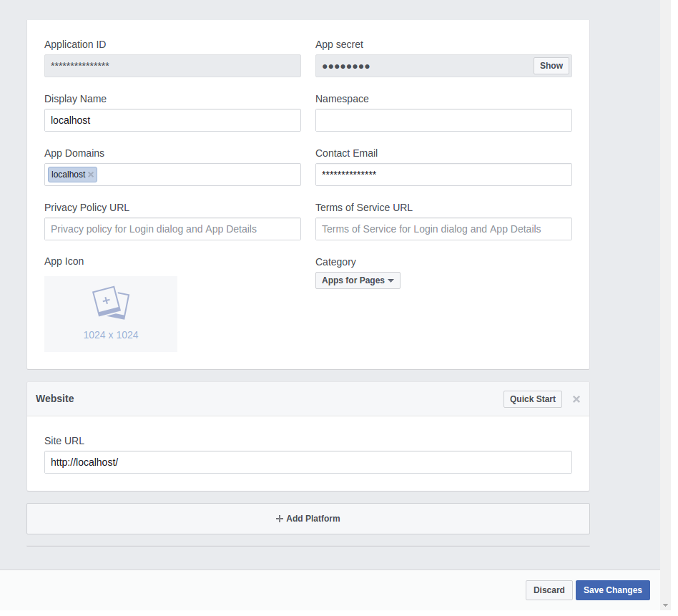Edit the Display Name field
The width and height of the screenshot is (678, 616).
coord(172,120)
